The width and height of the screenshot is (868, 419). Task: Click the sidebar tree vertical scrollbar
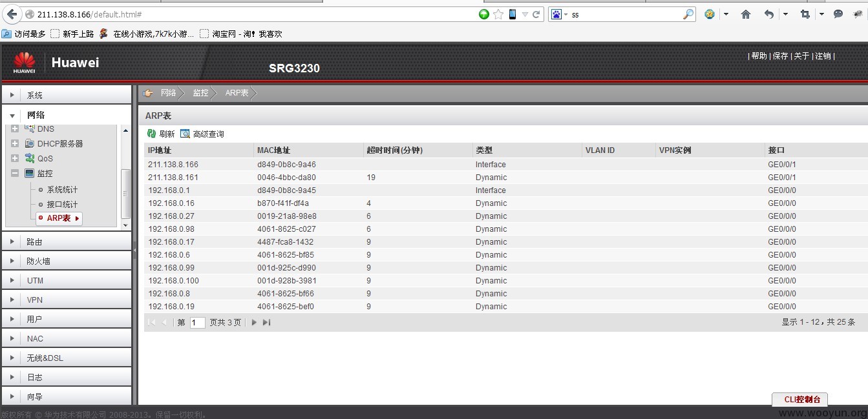click(x=125, y=194)
